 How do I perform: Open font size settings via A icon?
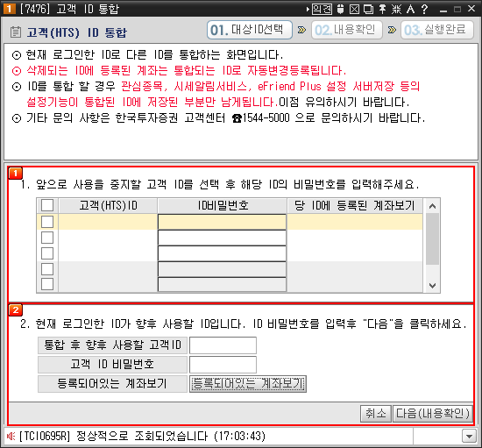pos(410,9)
